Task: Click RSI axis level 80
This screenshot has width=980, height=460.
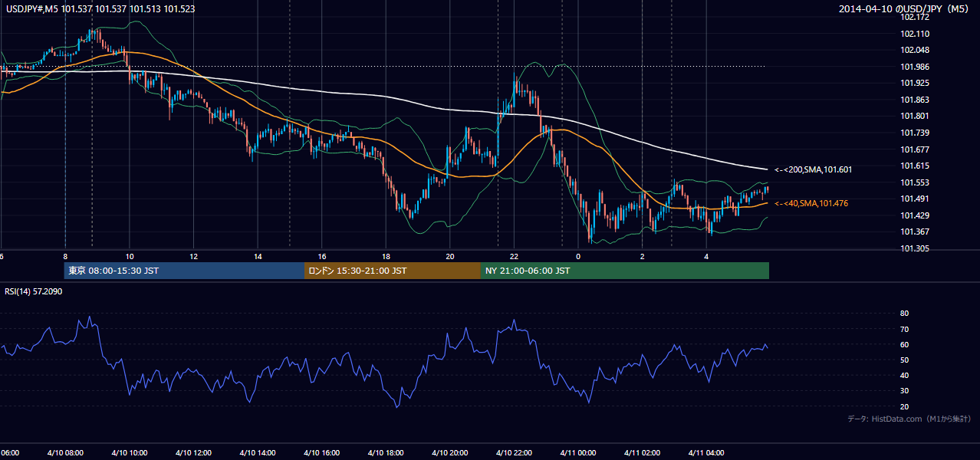Action: 904,314
